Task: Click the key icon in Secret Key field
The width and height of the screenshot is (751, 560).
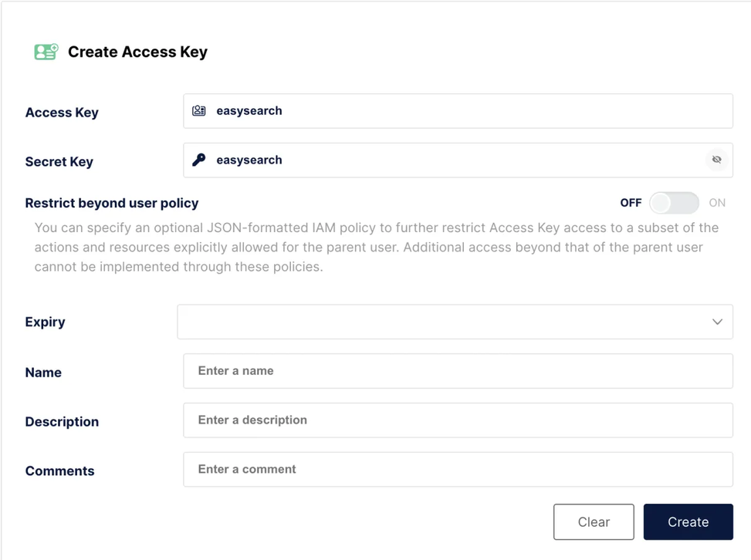Action: click(x=199, y=160)
